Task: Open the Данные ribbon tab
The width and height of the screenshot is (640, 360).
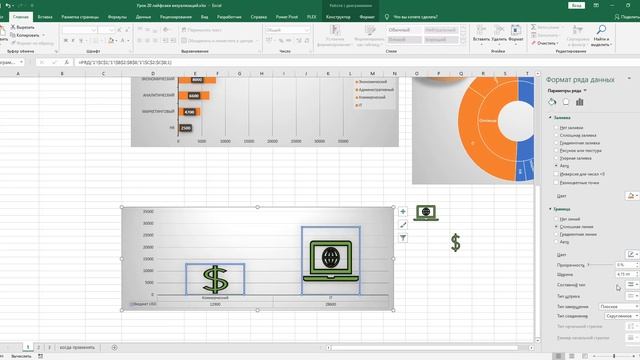Action: 143,17
